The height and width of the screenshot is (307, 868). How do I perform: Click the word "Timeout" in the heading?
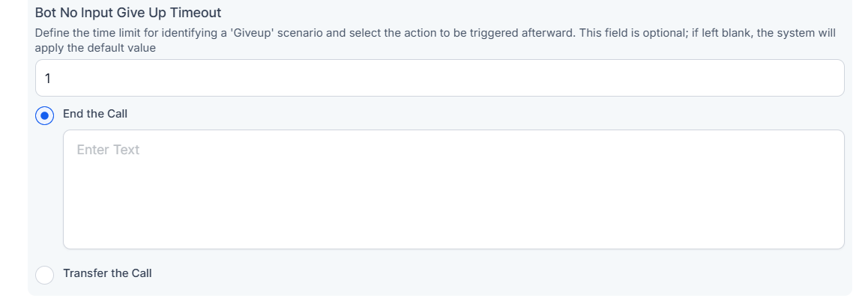tap(196, 13)
